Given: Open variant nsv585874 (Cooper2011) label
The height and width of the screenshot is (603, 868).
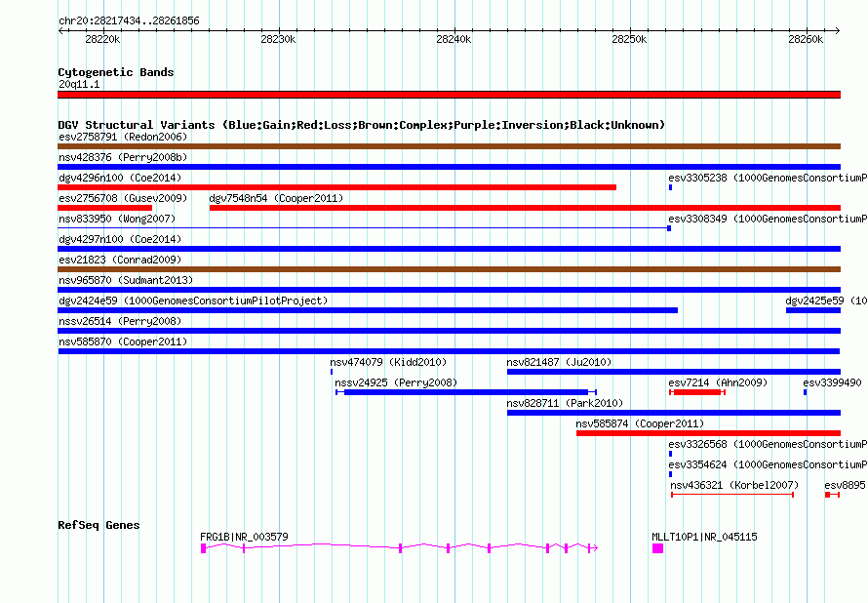Looking at the screenshot, I should 640,423.
